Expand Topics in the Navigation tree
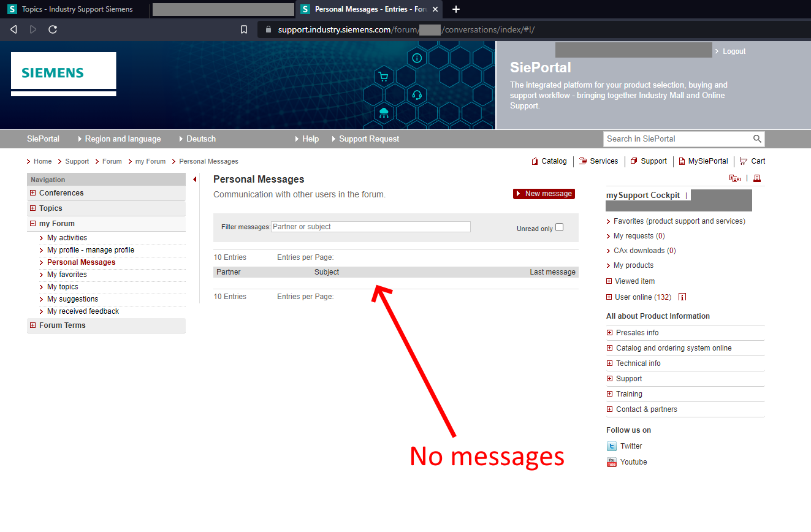The height and width of the screenshot is (532, 811). coord(33,208)
